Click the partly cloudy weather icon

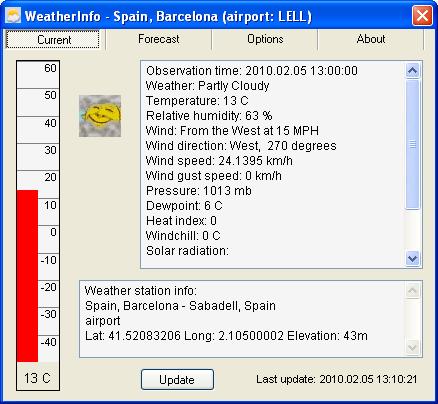pos(100,116)
